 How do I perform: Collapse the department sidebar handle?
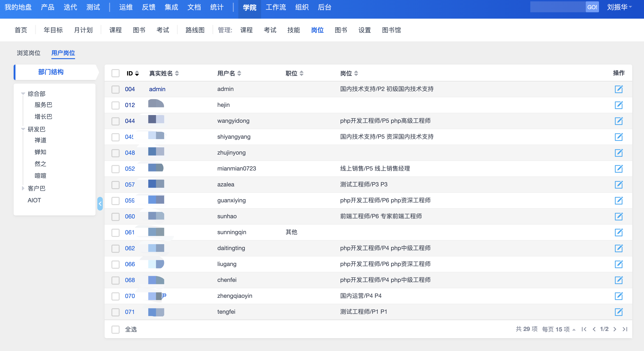(x=100, y=204)
